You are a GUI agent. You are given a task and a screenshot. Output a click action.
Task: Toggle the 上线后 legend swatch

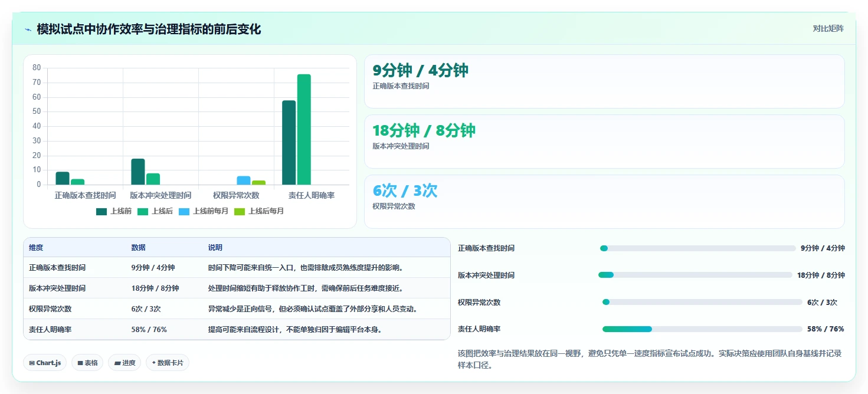(143, 211)
